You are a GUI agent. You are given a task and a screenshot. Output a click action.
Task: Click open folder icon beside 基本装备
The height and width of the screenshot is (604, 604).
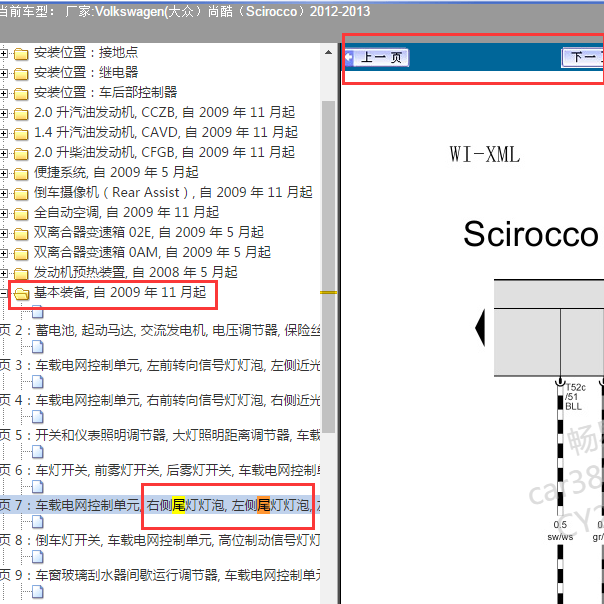coord(22,294)
